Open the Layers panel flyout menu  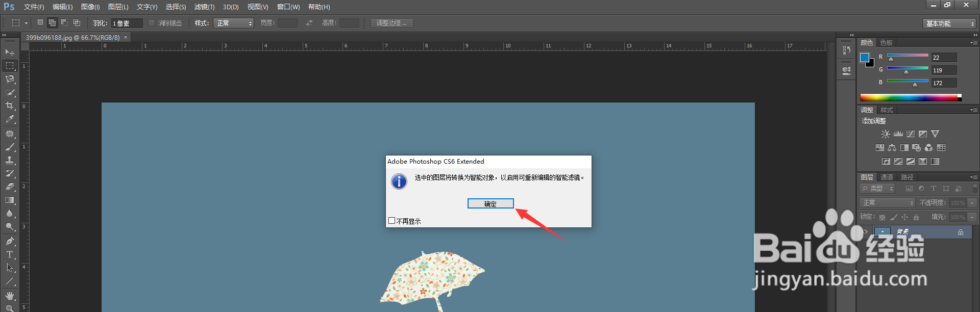click(974, 177)
